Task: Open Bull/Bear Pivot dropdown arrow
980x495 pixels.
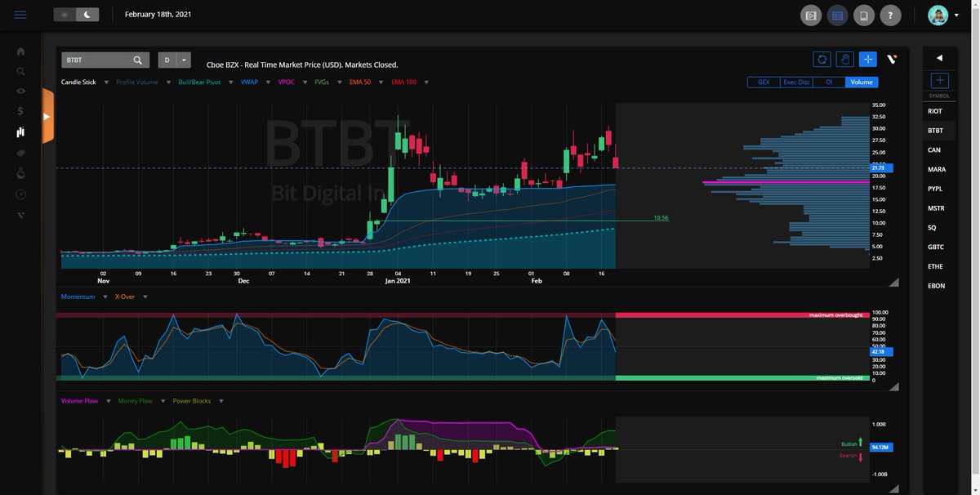Action: [x=230, y=82]
